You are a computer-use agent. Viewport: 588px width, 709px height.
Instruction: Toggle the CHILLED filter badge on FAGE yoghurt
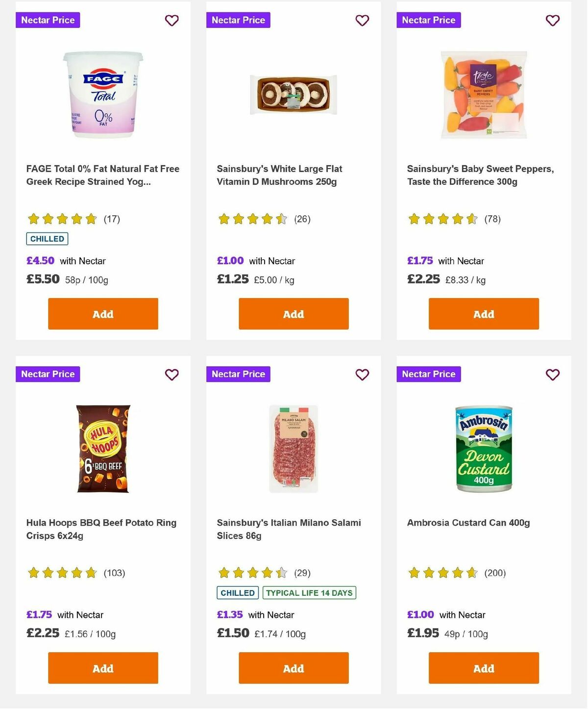click(x=47, y=239)
